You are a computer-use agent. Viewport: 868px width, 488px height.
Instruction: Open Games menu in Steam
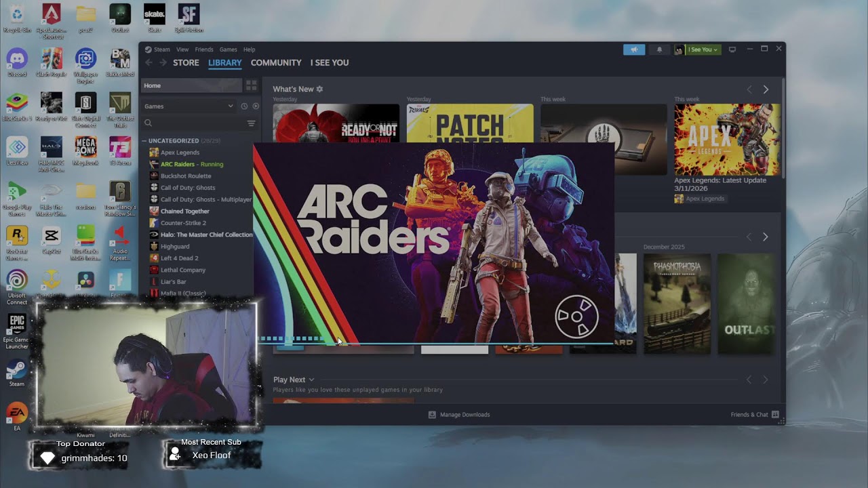pos(229,49)
